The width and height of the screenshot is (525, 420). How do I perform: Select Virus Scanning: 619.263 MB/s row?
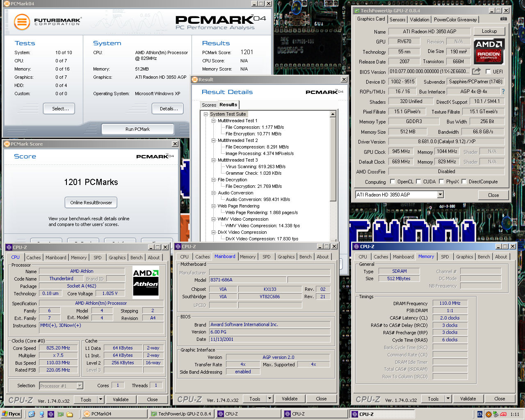pyautogui.click(x=256, y=167)
